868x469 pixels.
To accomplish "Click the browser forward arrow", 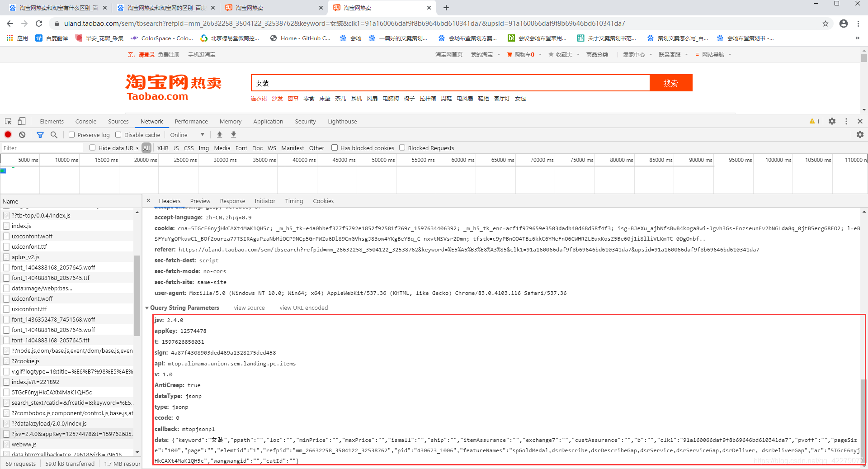I will [24, 24].
